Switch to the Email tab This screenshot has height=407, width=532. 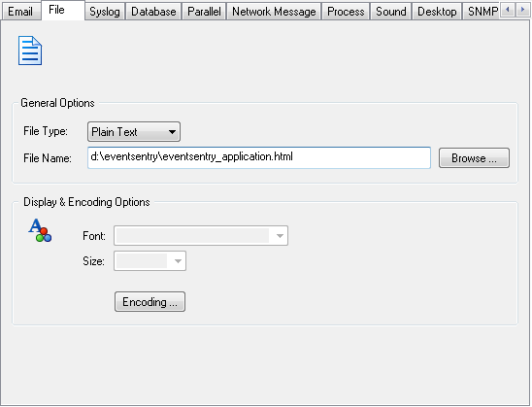(20, 12)
